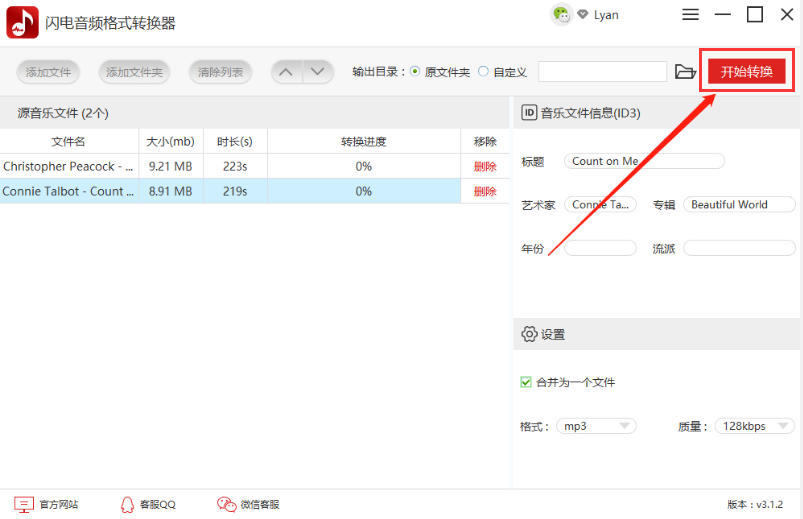Image resolution: width=803 pixels, height=519 pixels.
Task: Click the 文件名 column header
Action: pos(68,141)
